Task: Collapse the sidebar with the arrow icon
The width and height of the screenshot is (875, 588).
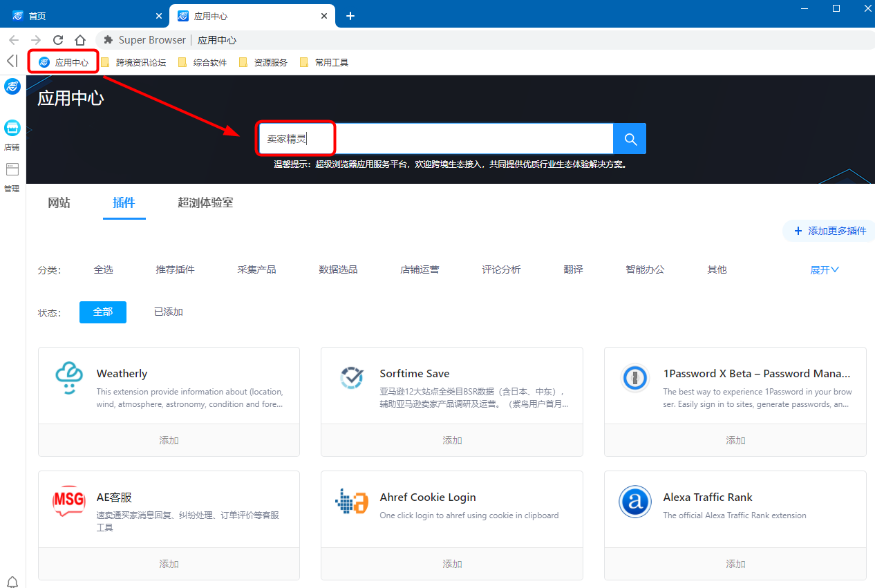Action: click(12, 61)
